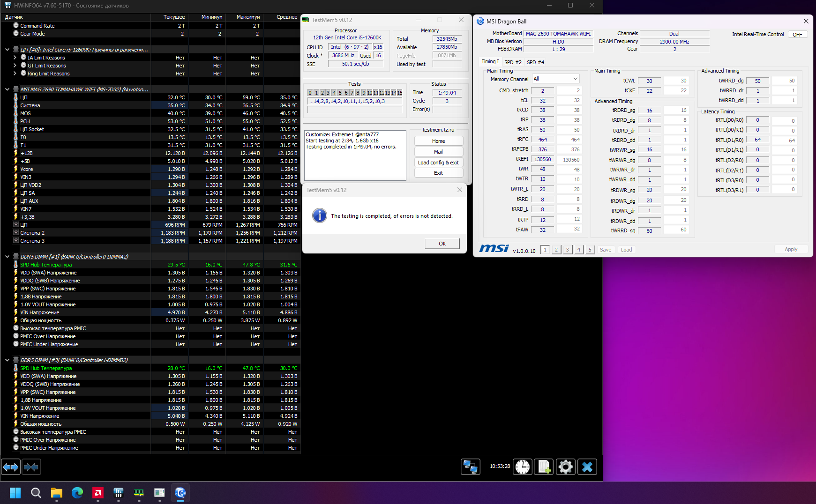
Task: Click the Load profile button in Dragon Ball
Action: coord(626,250)
